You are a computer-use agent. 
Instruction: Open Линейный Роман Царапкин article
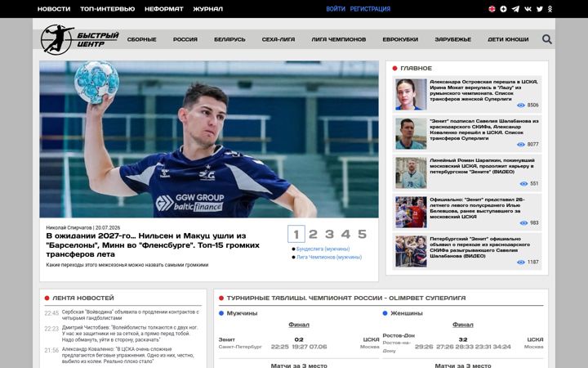[x=483, y=166]
